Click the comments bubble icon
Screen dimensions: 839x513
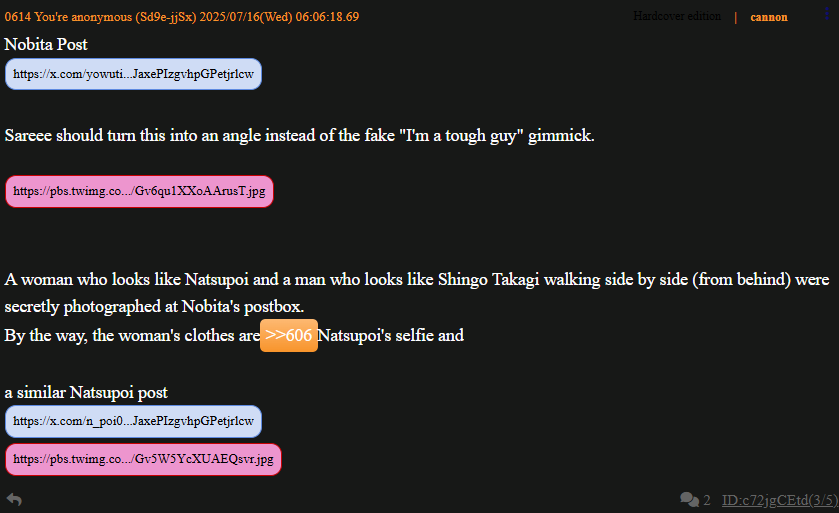tap(689, 500)
